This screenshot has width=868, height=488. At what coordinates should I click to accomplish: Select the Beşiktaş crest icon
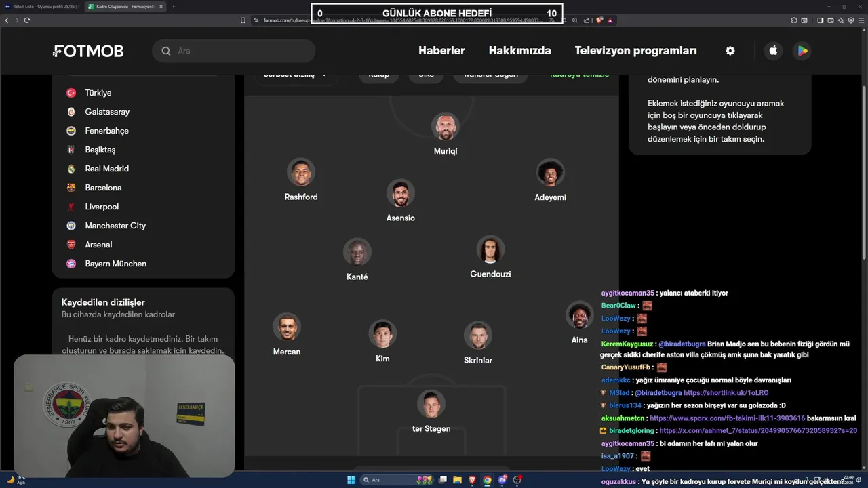[x=71, y=150]
